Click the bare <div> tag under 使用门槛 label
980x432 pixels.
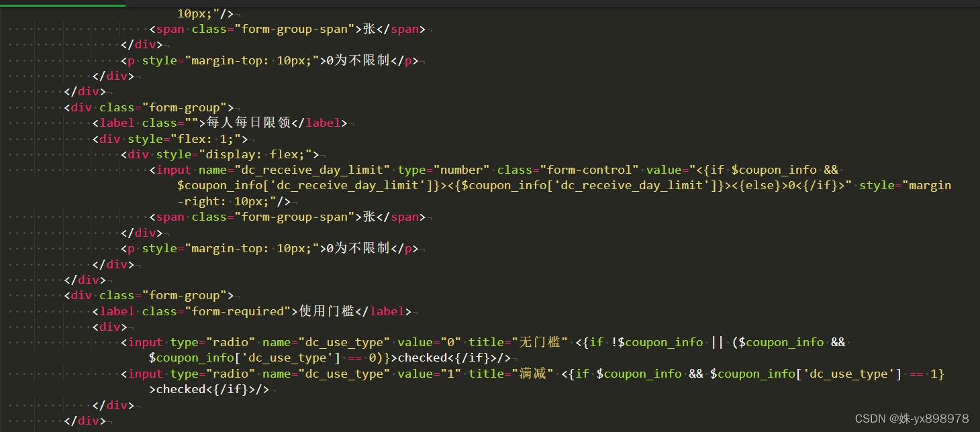point(109,327)
